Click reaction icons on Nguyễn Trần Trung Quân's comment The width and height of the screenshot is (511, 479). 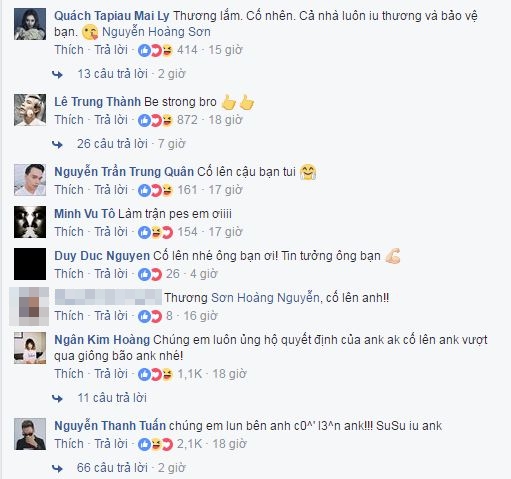156,190
